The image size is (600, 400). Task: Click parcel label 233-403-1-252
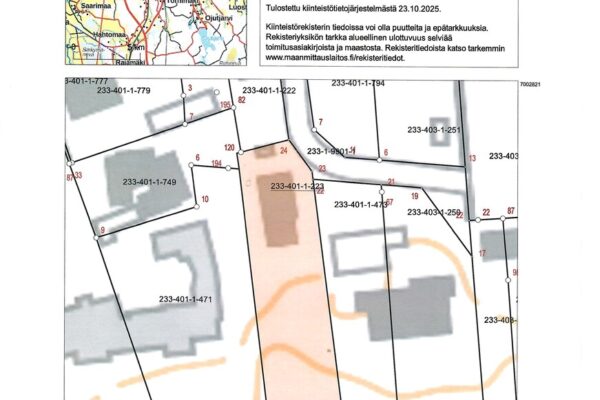(434, 213)
